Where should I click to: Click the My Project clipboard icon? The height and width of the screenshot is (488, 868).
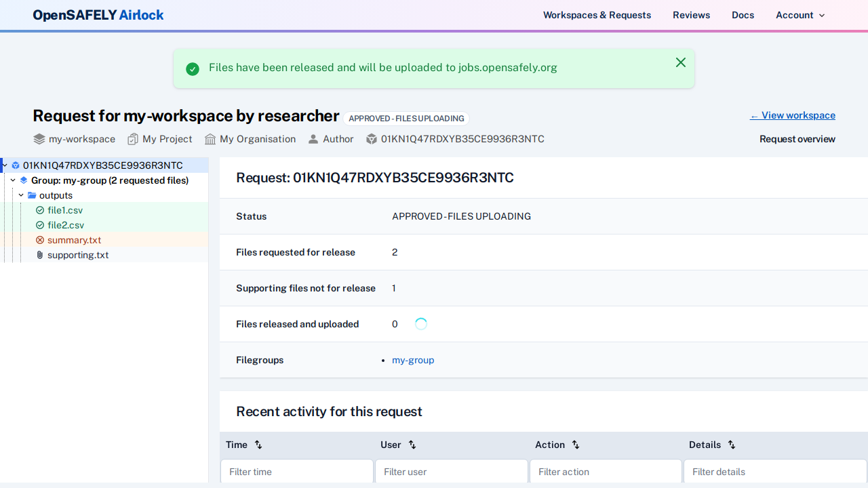point(132,138)
